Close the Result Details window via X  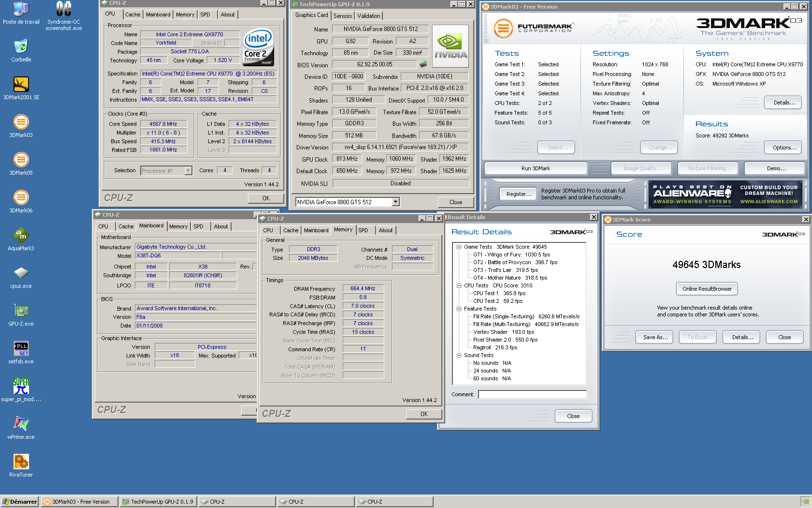(x=594, y=217)
